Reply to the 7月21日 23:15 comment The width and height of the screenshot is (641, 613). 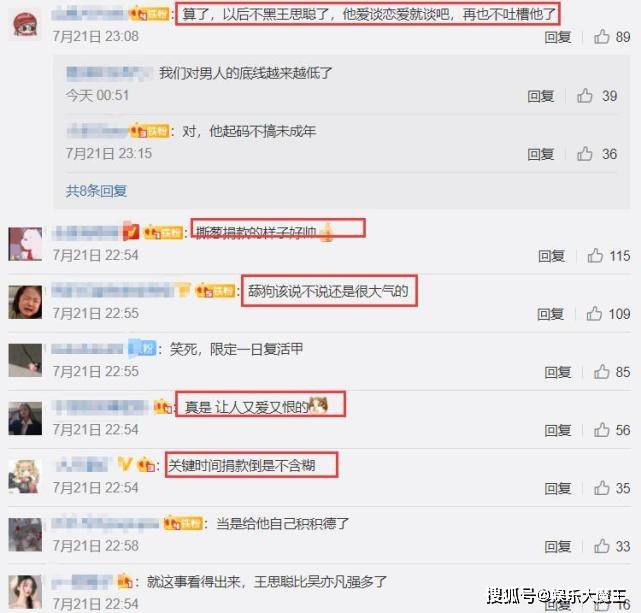point(540,154)
